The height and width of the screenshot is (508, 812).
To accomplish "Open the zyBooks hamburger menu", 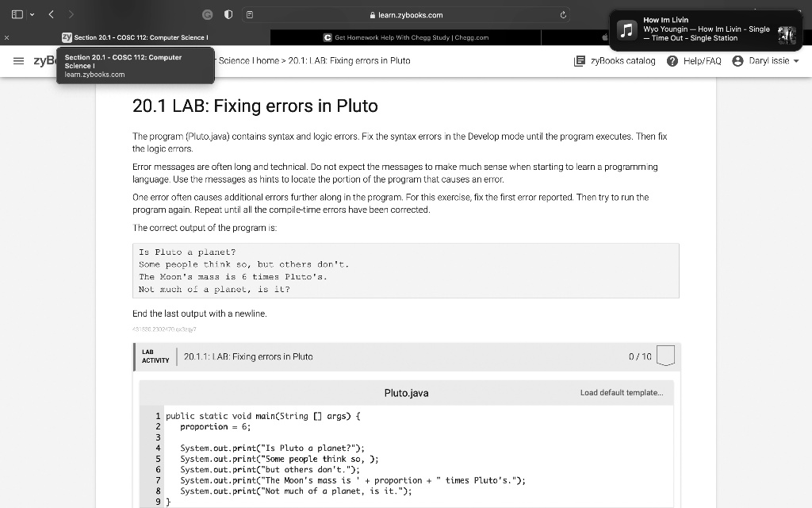I will pyautogui.click(x=17, y=61).
